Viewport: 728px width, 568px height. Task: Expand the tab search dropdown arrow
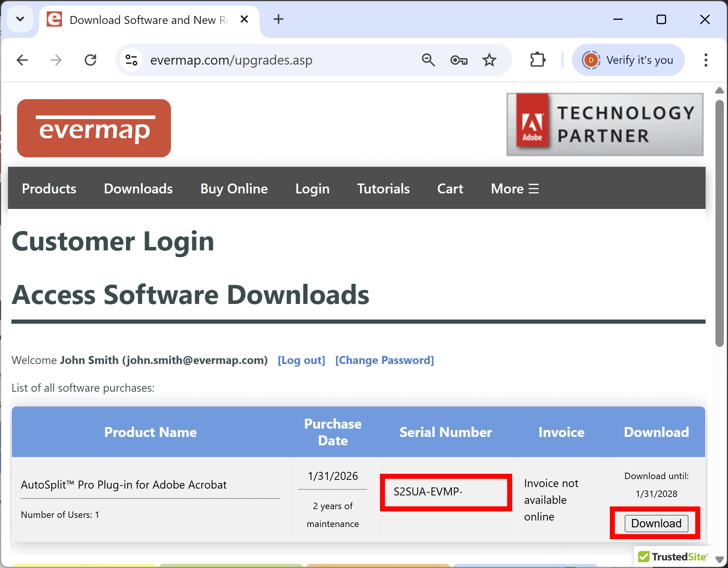(20, 19)
